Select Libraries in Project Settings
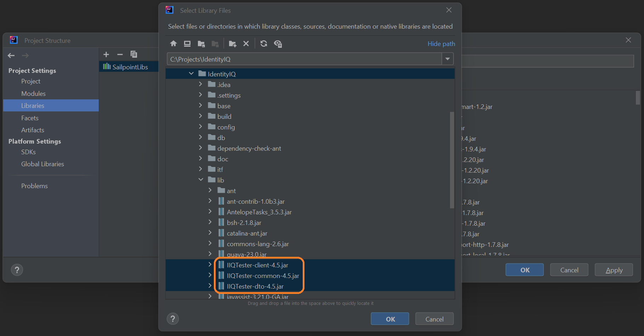The height and width of the screenshot is (336, 644). click(x=51, y=106)
